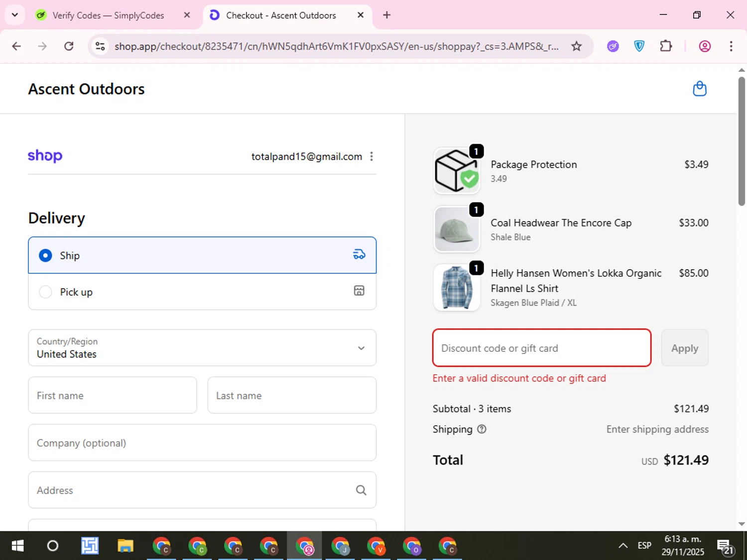
Task: Open a new browser tab
Action: click(387, 15)
